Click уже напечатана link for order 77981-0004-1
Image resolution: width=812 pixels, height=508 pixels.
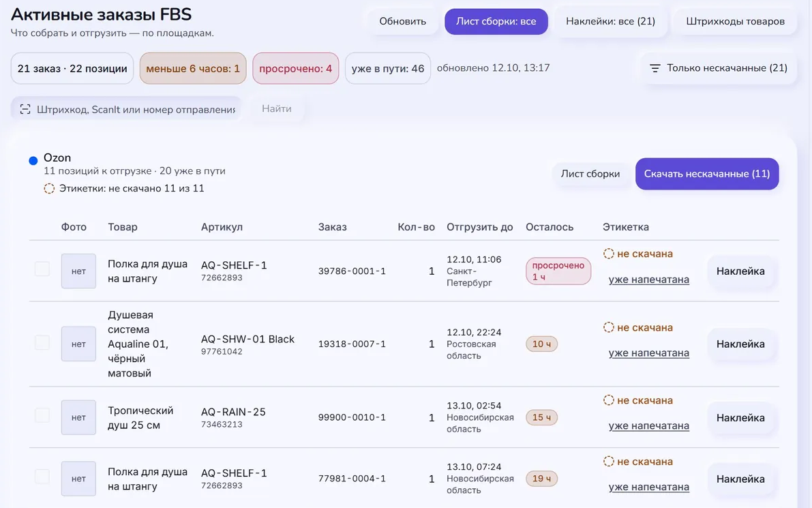649,488
